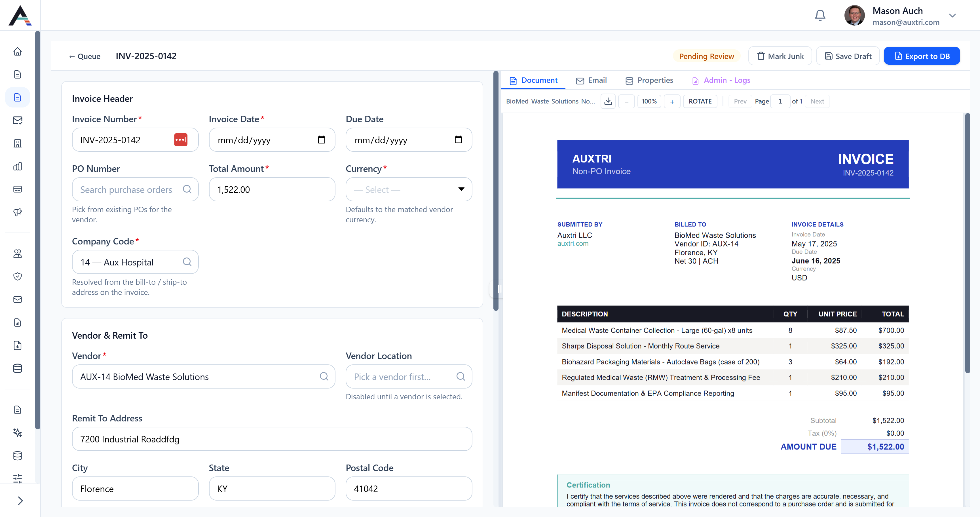Click the $1,522.00 Amount Due value
This screenshot has width=980, height=517.
pos(885,447)
